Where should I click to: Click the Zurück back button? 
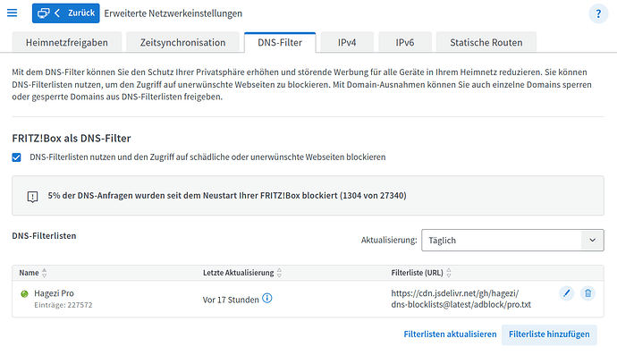coord(65,13)
